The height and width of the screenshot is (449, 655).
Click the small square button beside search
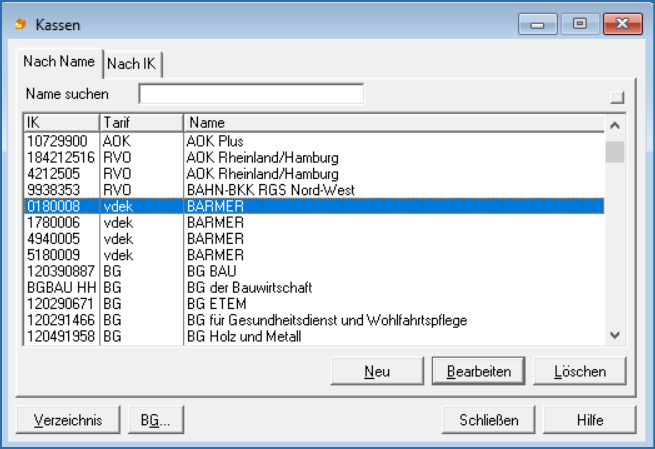[x=617, y=98]
